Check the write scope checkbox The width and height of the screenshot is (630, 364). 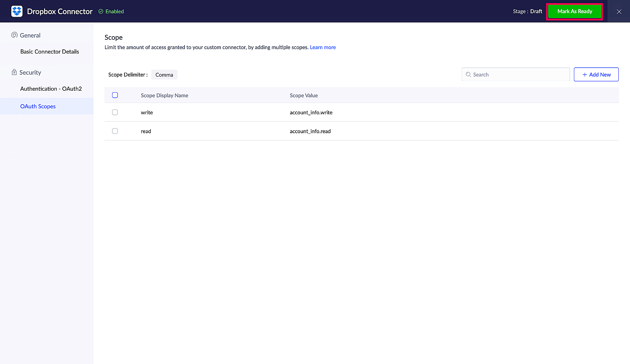tap(115, 112)
